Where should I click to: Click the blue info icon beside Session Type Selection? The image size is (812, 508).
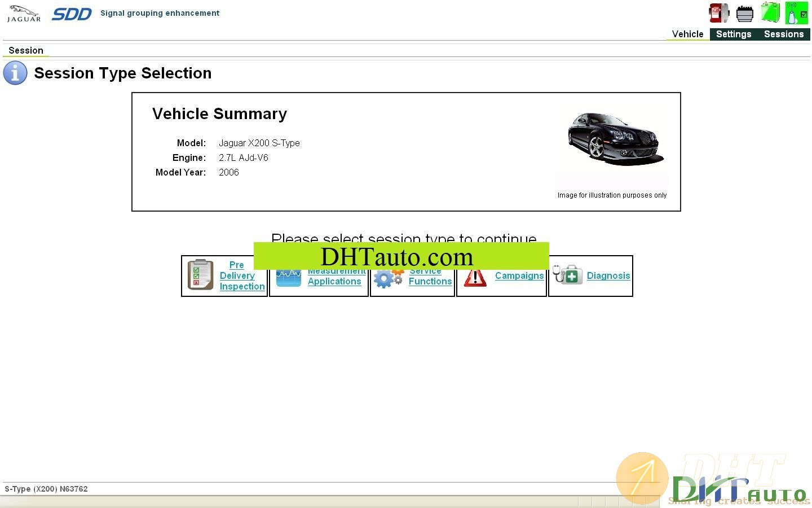[15, 73]
